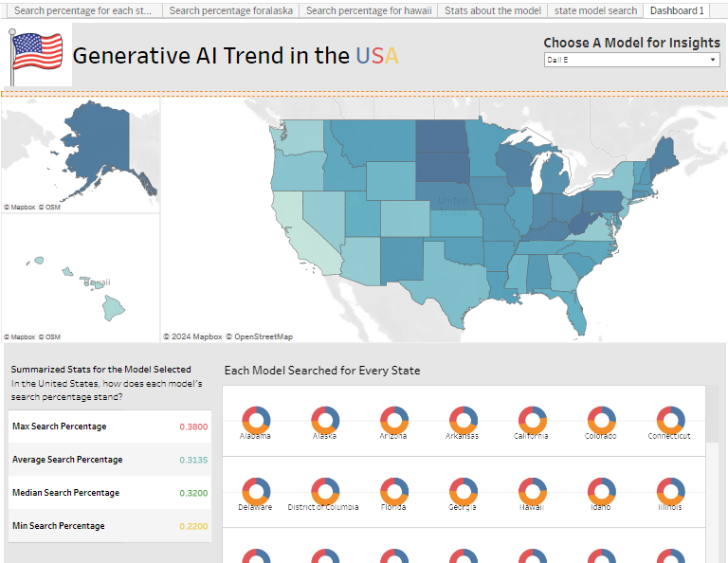
Task: Open the Search percentage foralaska tab
Action: coord(231,10)
